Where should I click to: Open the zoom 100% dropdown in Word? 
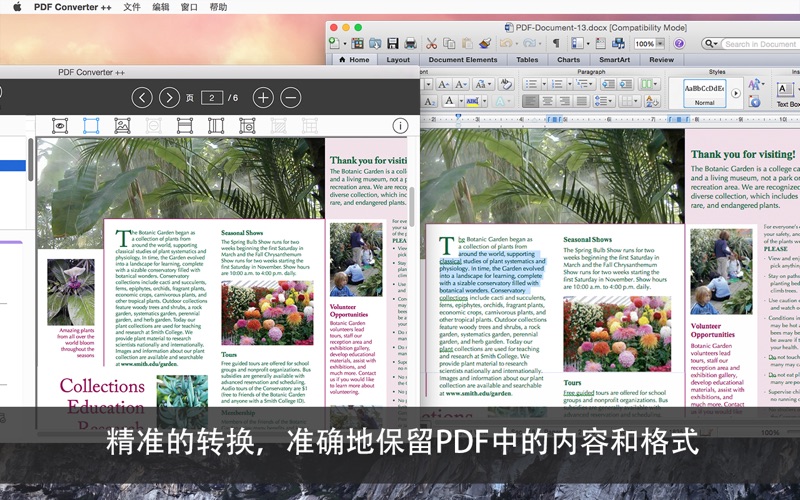660,44
